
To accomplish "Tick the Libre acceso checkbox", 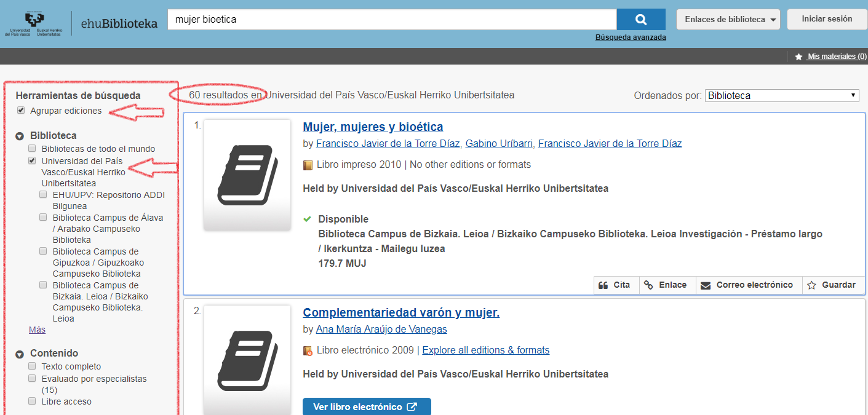I will 32,401.
